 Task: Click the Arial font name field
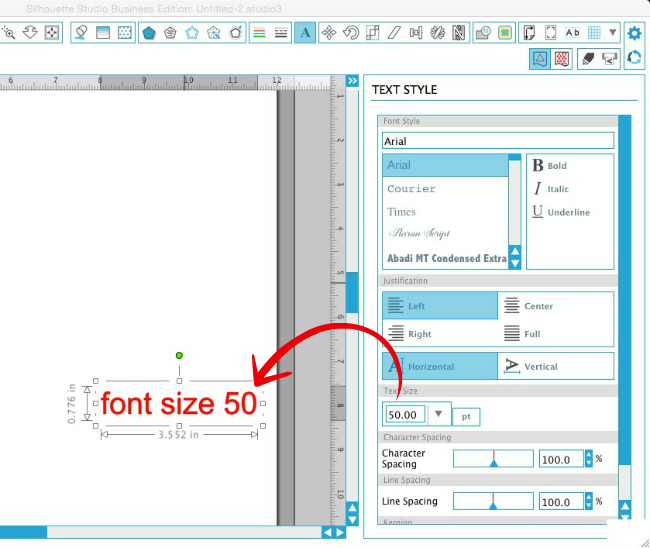pos(498,141)
